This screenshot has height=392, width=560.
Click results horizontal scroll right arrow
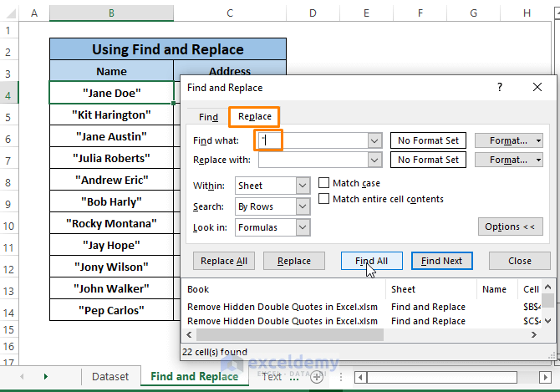(x=534, y=335)
